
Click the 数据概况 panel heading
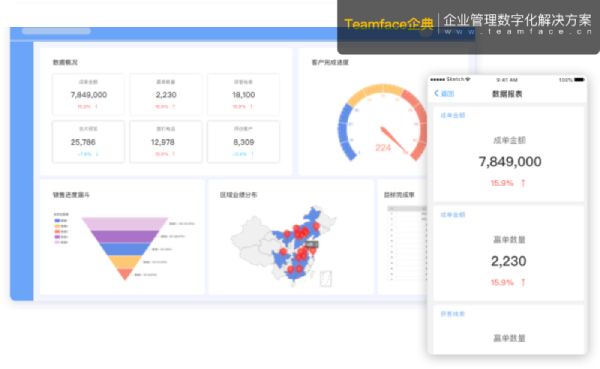[65, 62]
